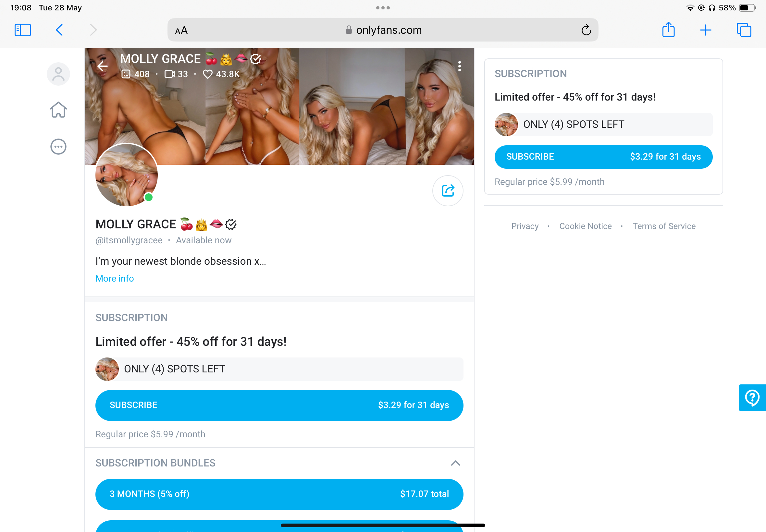Click the profile share button
The image size is (766, 532).
(x=448, y=191)
